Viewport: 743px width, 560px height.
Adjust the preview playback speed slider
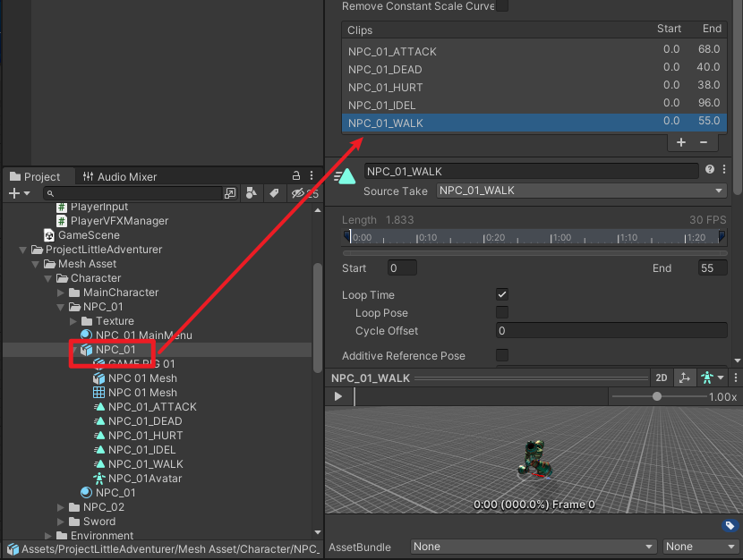[657, 396]
